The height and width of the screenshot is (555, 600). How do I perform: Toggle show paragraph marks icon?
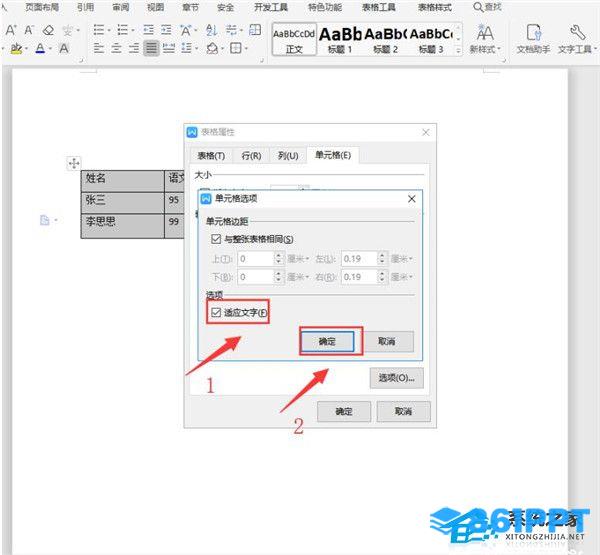click(x=231, y=29)
